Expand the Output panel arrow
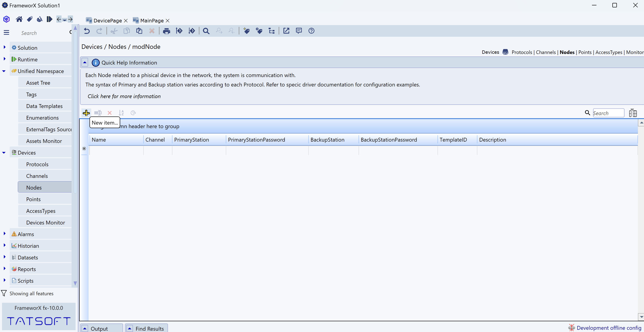 (85, 328)
